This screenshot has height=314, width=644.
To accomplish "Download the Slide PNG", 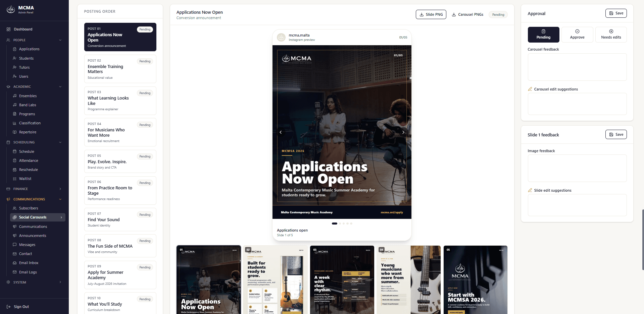I will (431, 14).
